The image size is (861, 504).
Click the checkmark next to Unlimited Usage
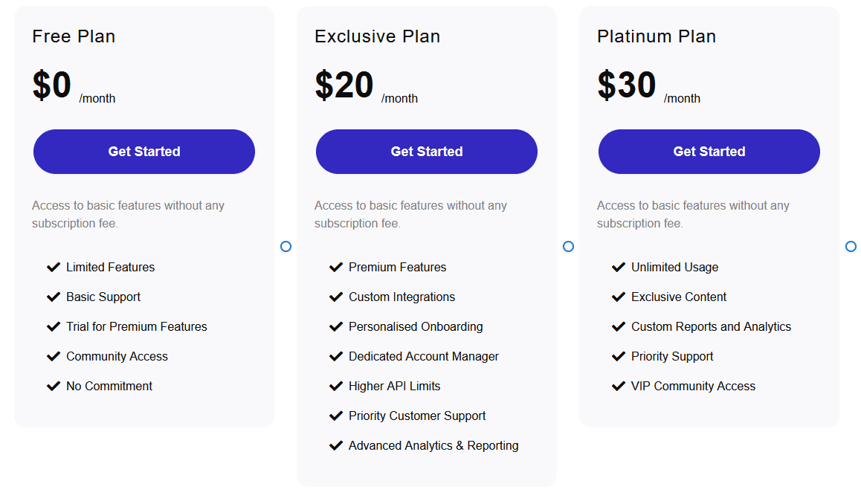[619, 267]
